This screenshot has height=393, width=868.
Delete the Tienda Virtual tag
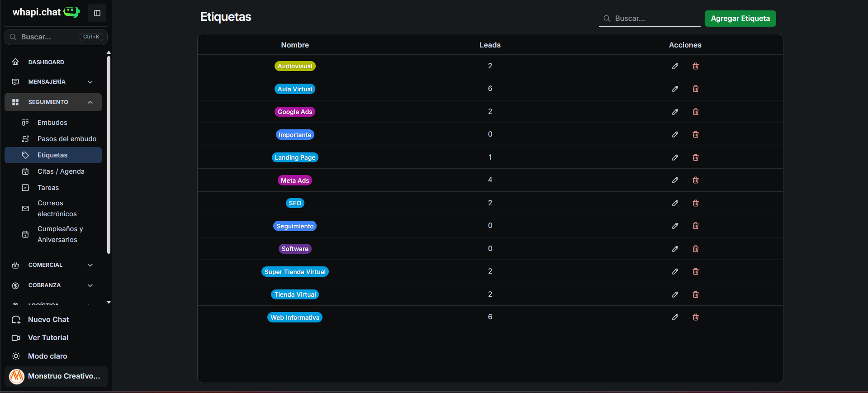[x=696, y=294]
